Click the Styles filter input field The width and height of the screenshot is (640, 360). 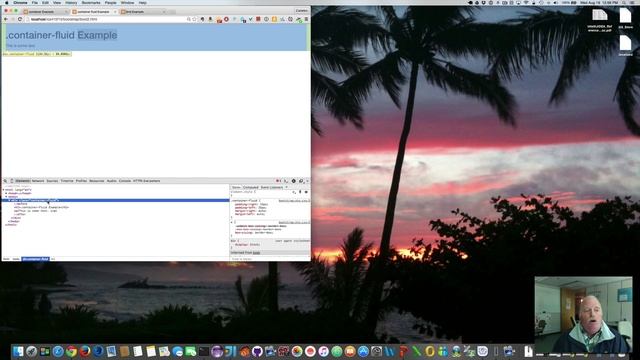(x=269, y=259)
